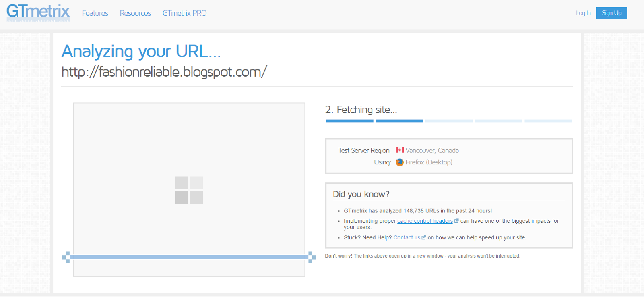Click the site screenshot preview placeholder
Screen dimensions: 644x297
coord(189,190)
